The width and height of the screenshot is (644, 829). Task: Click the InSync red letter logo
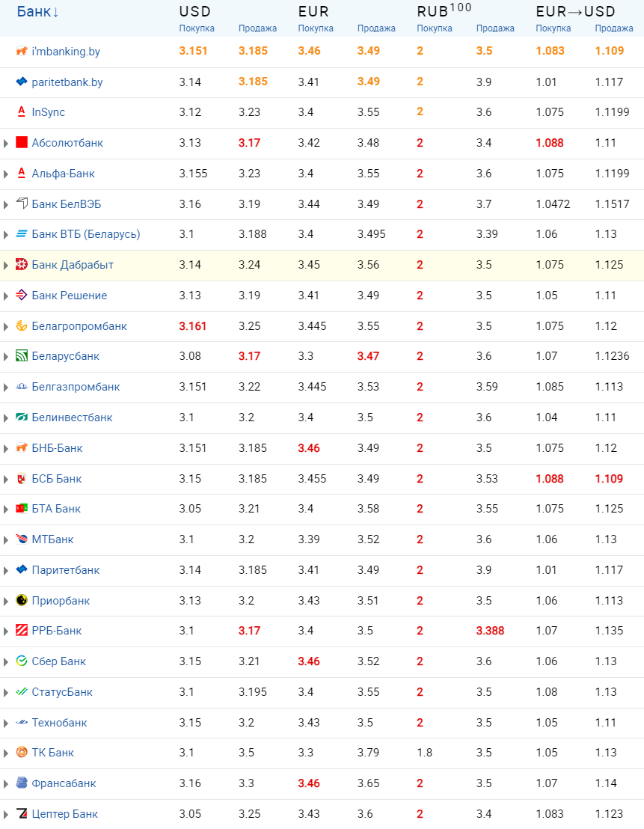coord(22,112)
